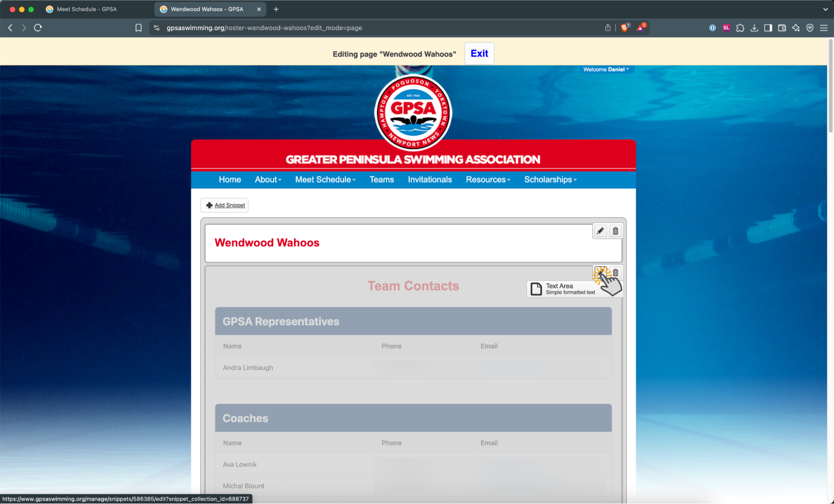Open the Welcome Daniel user dropdown
834x504 pixels.
pyautogui.click(x=606, y=69)
